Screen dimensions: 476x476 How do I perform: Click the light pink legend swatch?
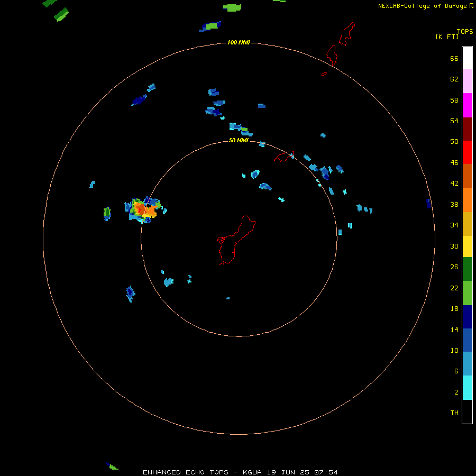coord(467,81)
